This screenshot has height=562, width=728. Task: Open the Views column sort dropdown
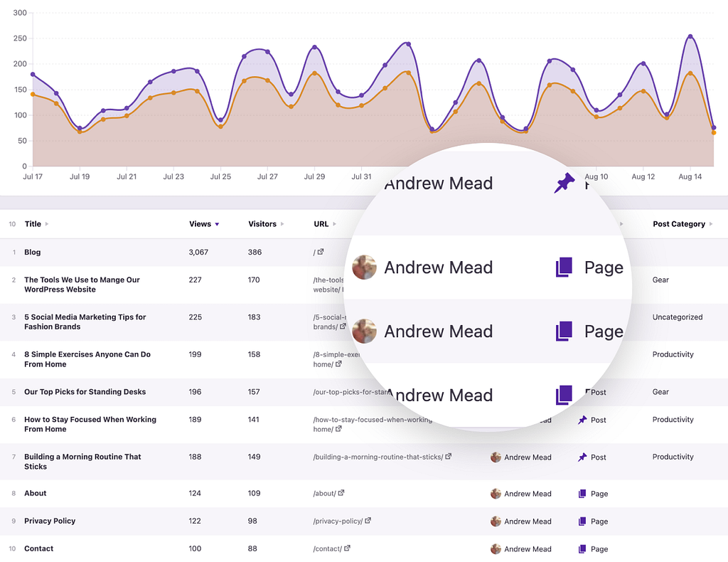tap(215, 223)
